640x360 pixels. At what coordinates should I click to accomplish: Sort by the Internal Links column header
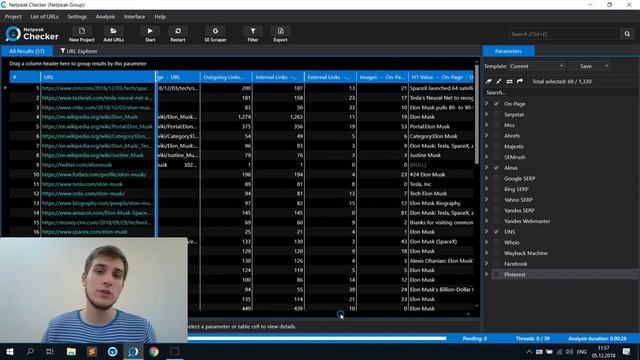point(278,77)
